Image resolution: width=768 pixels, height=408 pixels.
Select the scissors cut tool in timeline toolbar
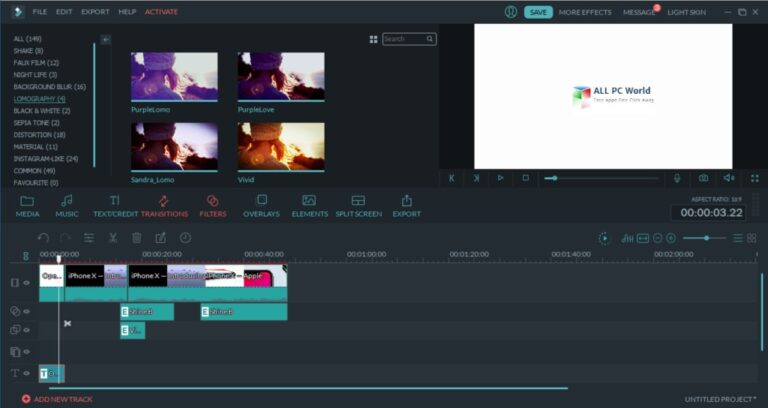point(113,238)
